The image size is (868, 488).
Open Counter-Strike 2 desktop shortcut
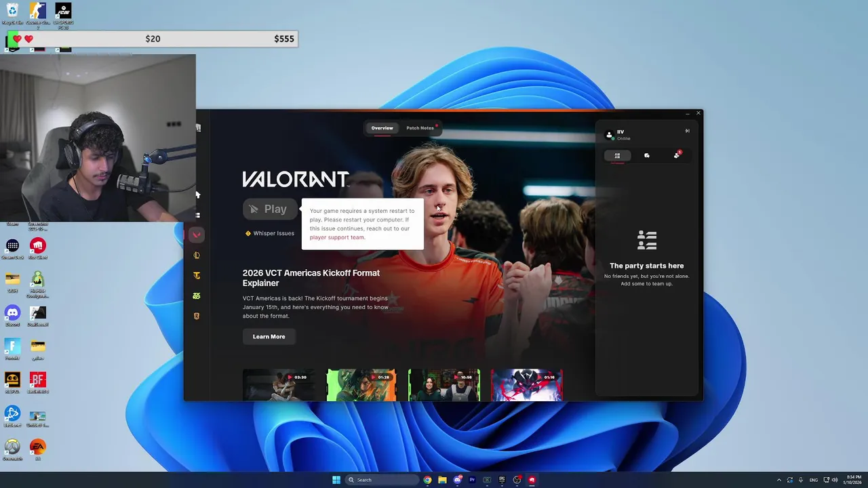click(38, 15)
